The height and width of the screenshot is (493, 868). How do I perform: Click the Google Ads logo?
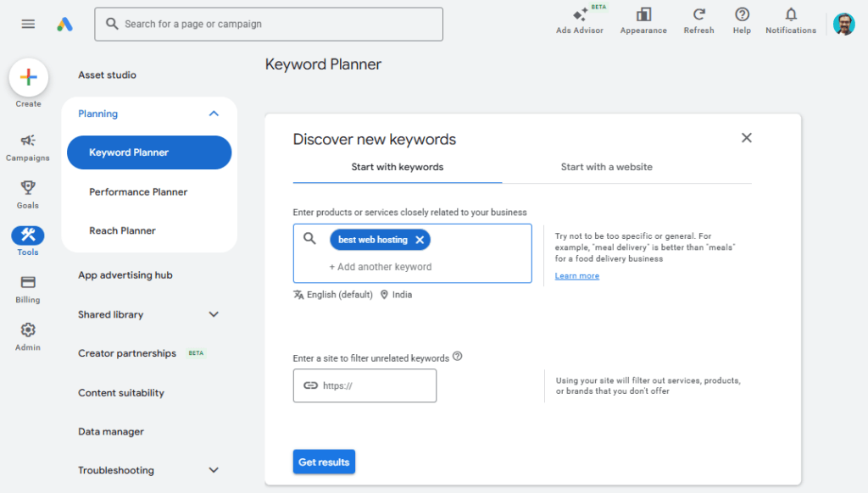click(x=64, y=24)
